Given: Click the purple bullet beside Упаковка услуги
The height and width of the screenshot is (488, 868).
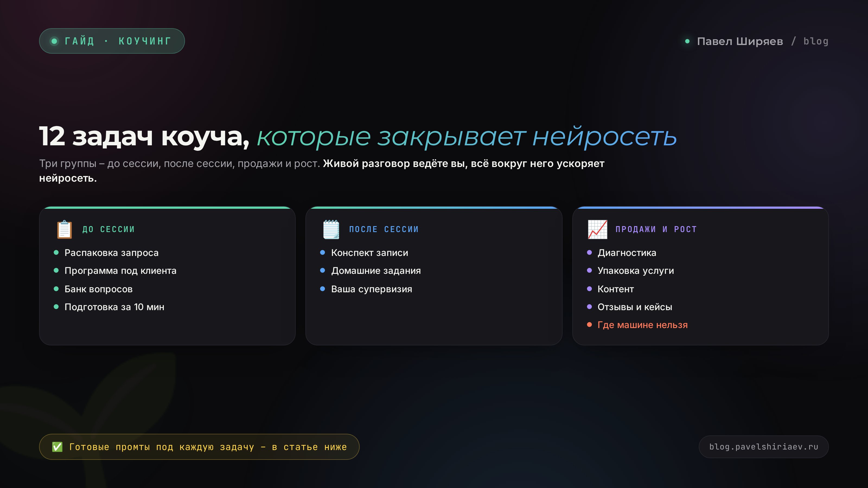Looking at the screenshot, I should coord(589,271).
